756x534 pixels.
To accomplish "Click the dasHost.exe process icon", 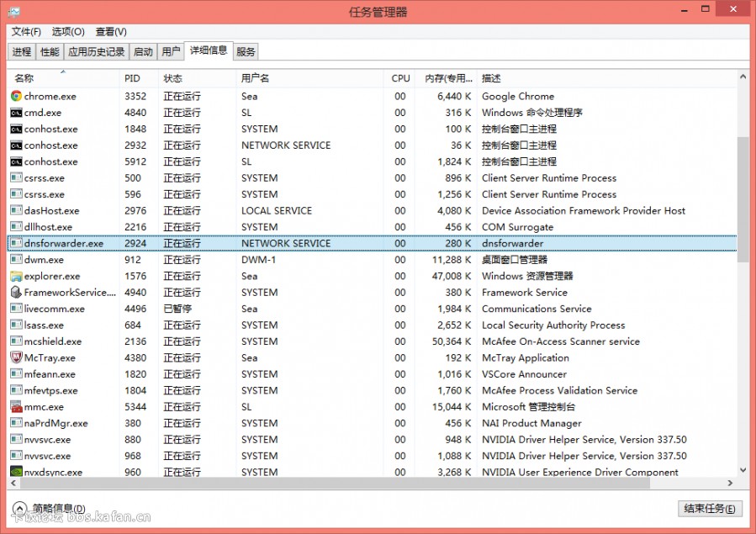I will coord(16,210).
